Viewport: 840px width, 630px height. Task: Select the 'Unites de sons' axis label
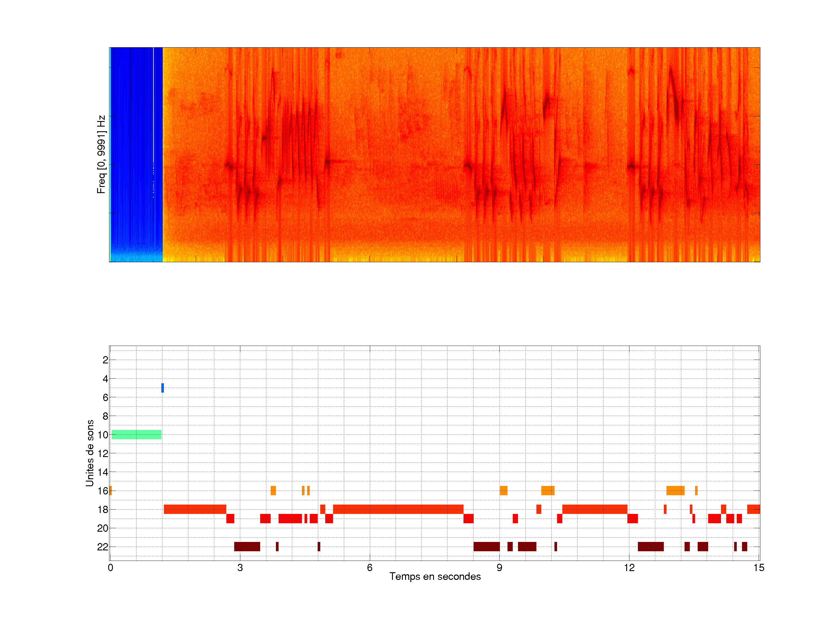pos(90,453)
